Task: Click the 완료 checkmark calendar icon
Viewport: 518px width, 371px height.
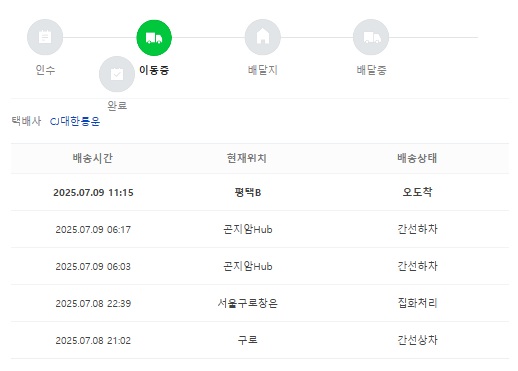Action: pyautogui.click(x=117, y=74)
